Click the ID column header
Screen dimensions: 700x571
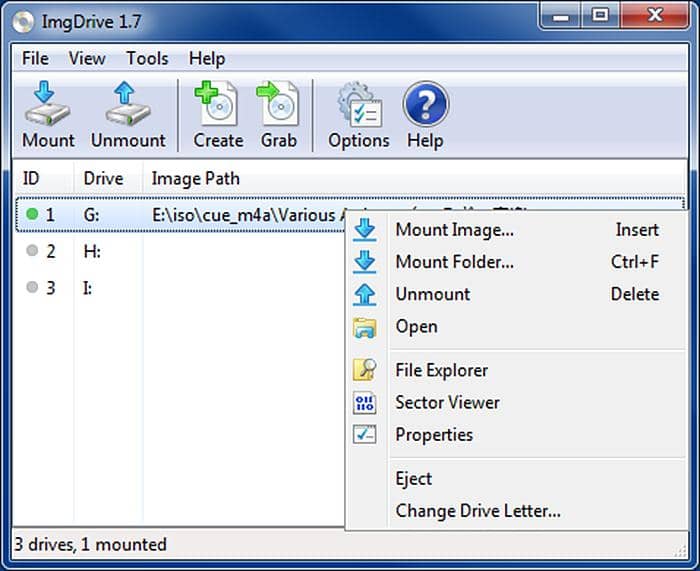click(43, 179)
